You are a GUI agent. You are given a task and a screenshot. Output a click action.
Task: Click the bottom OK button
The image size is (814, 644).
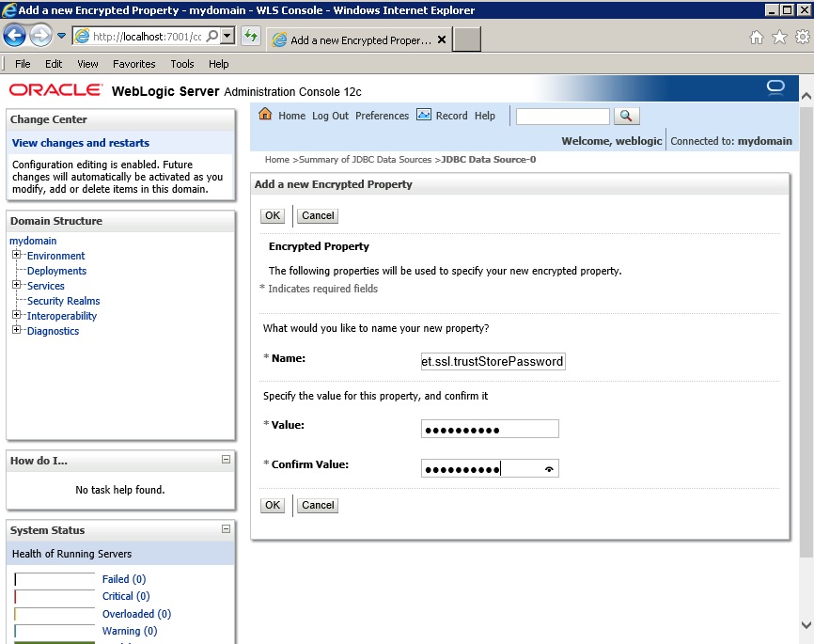point(273,506)
